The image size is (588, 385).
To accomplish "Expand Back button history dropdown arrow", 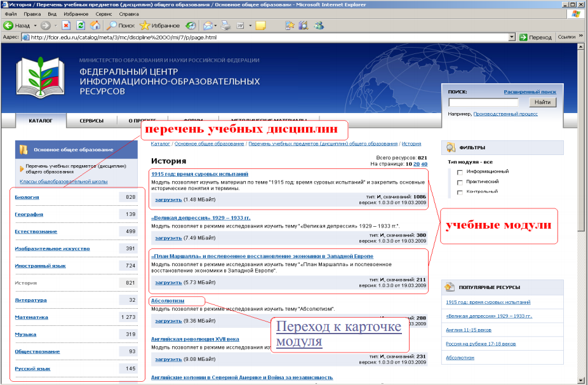I will [36, 25].
